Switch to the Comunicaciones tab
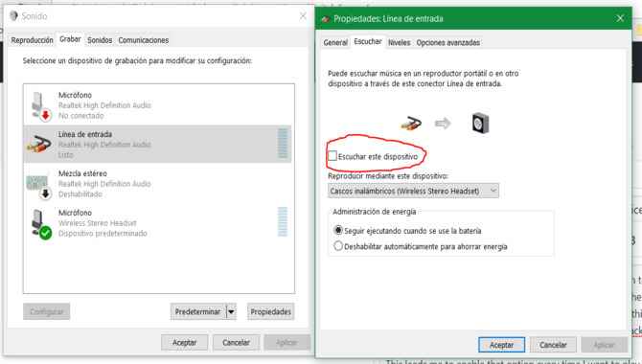The width and height of the screenshot is (642, 364). point(144,40)
